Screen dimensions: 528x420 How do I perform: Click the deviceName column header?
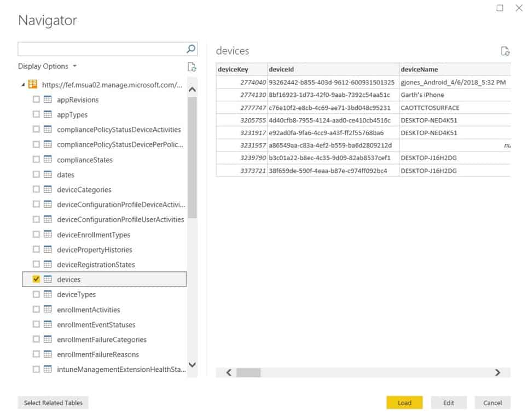(x=455, y=69)
